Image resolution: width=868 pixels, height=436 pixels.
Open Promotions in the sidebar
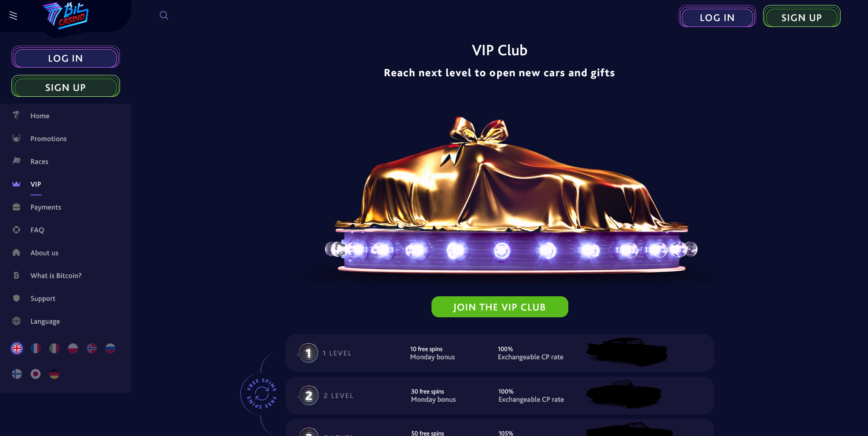point(48,139)
